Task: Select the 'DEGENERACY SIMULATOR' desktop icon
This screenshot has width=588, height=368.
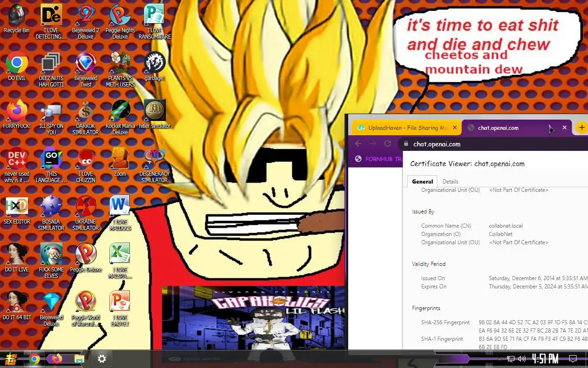Action: point(154,165)
